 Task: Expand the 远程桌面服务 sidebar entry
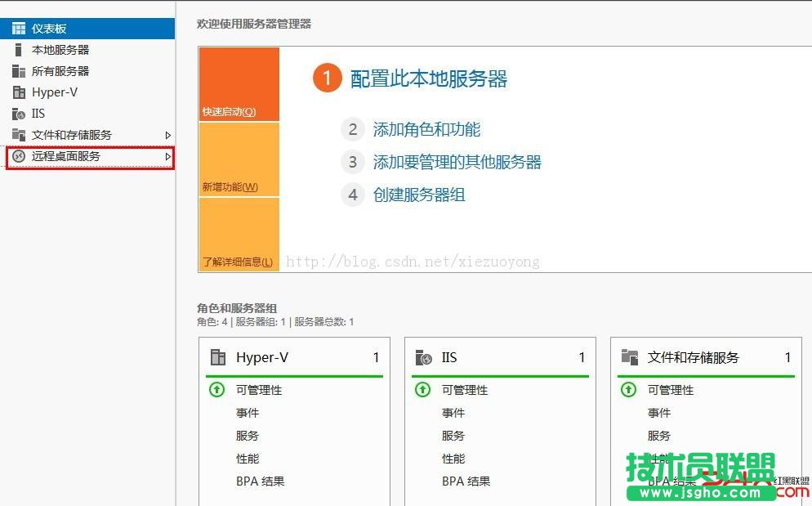(168, 156)
